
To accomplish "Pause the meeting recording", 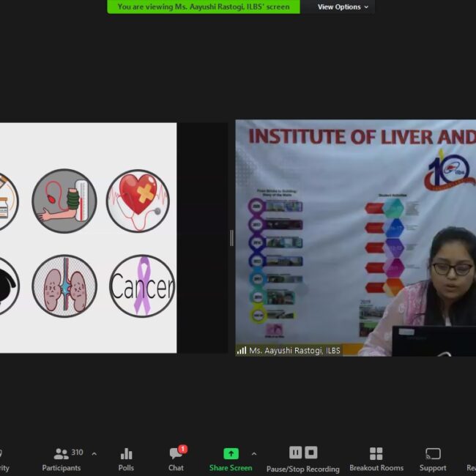I will 295,453.
